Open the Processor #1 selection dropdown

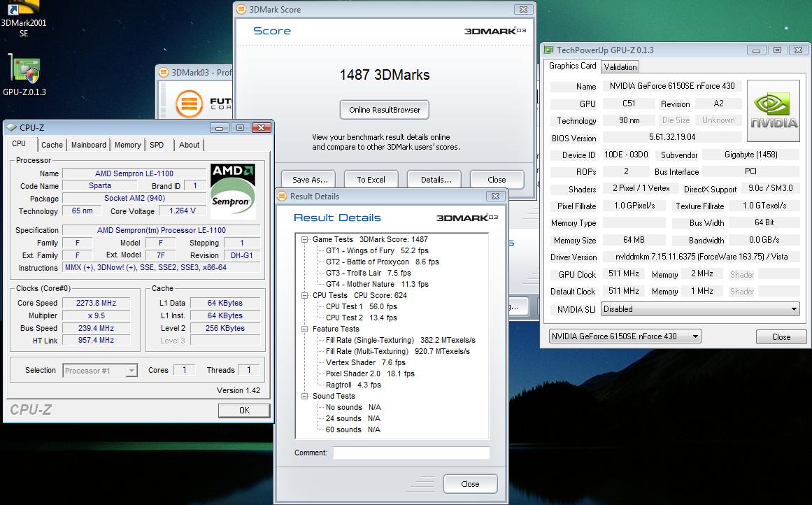[100, 370]
